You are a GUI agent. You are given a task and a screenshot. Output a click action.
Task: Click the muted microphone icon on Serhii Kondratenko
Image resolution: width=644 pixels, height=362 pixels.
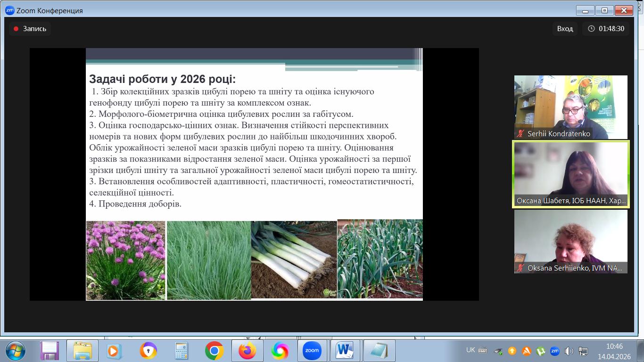click(520, 134)
